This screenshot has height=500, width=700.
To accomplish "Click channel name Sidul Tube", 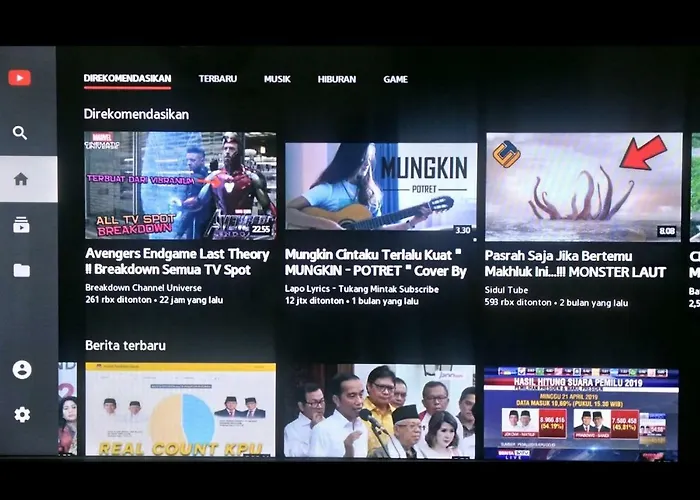I will [506, 290].
